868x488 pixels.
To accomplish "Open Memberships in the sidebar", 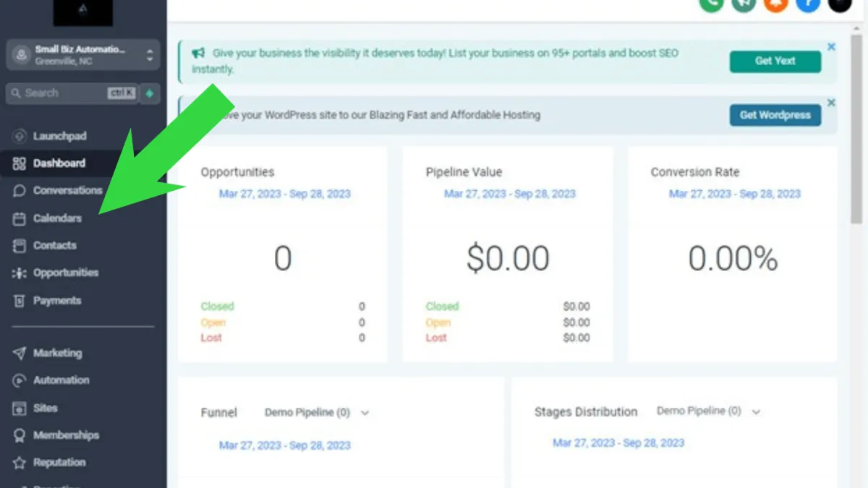I will click(x=56, y=435).
